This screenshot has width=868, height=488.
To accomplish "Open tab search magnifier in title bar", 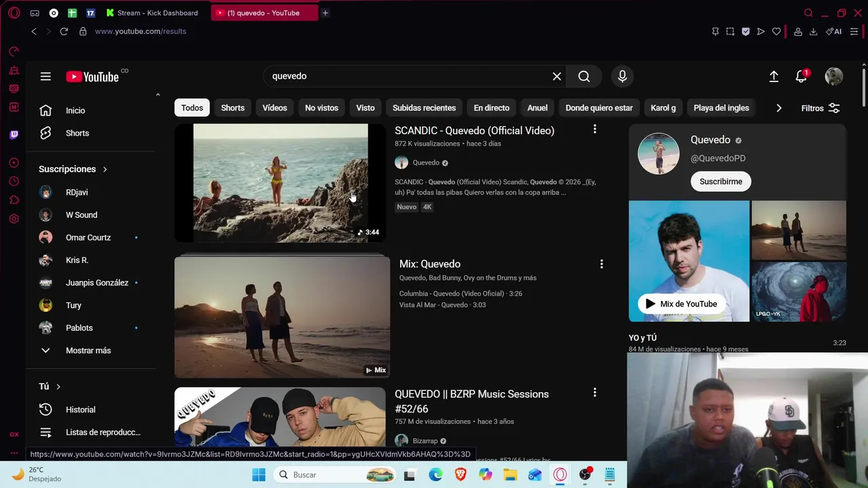I will tap(808, 13).
